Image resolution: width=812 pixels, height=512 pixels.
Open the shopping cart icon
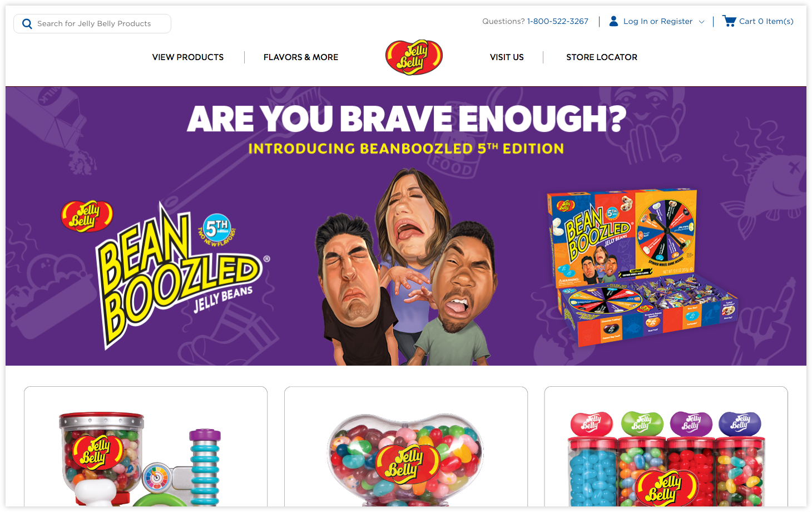[x=729, y=21]
